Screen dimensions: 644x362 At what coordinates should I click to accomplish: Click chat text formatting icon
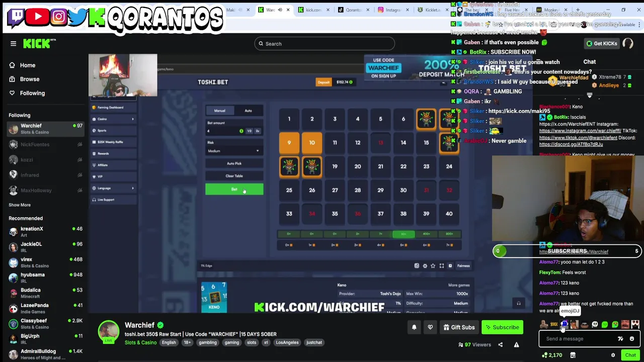pos(620,339)
